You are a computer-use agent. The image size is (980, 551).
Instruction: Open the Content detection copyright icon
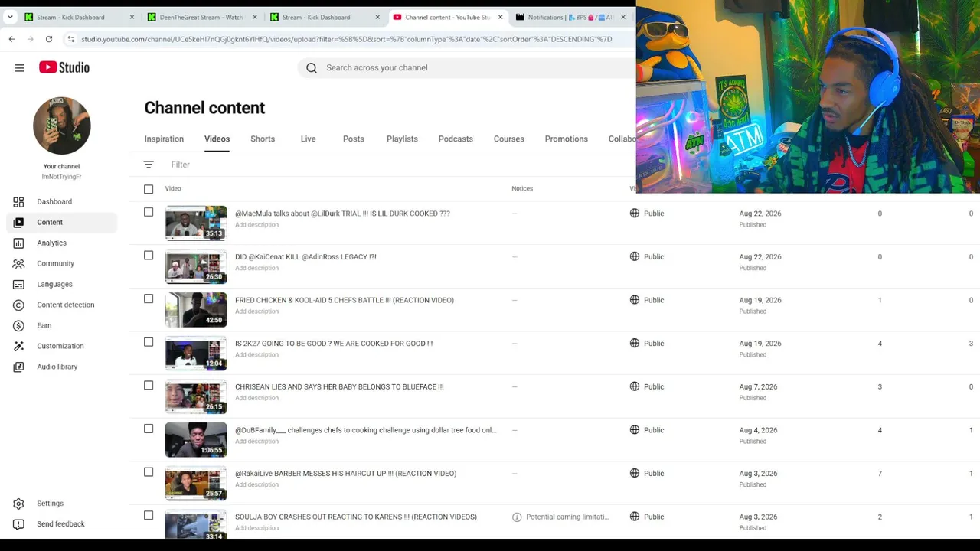pyautogui.click(x=18, y=305)
